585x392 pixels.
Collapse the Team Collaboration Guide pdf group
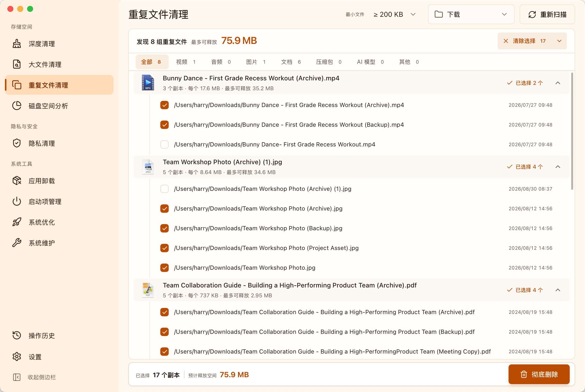tap(558, 290)
